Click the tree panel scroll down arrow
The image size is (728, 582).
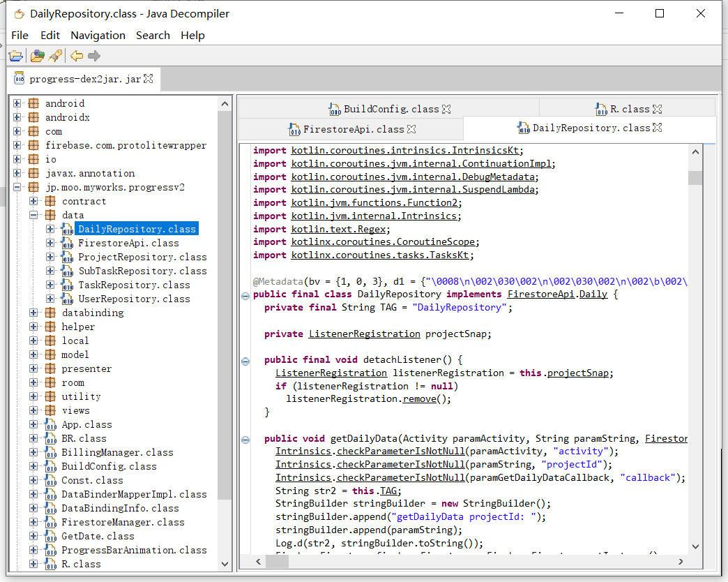click(x=225, y=564)
